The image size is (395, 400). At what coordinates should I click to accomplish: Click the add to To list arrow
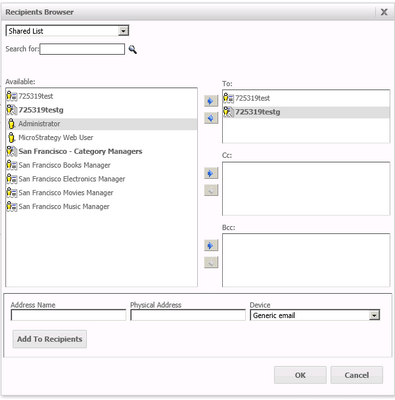click(211, 101)
